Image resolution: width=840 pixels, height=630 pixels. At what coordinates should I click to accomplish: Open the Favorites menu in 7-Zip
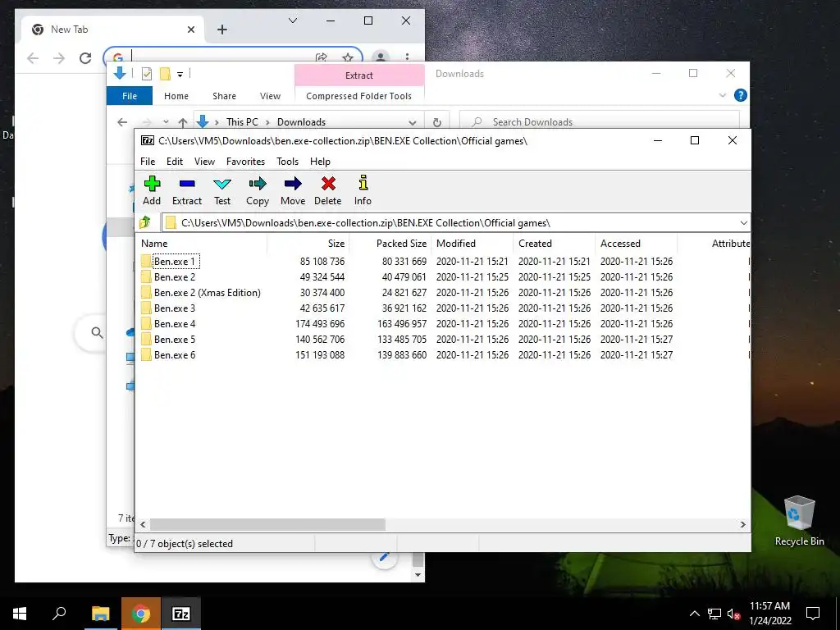pyautogui.click(x=245, y=162)
